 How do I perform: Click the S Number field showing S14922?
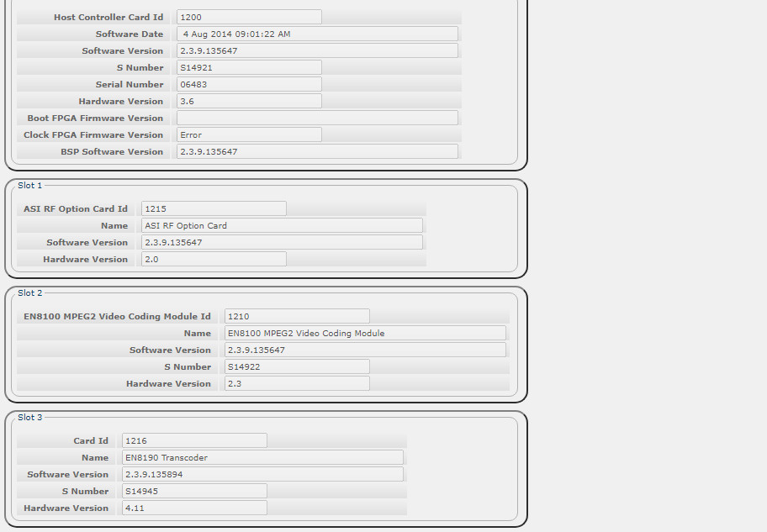click(297, 366)
